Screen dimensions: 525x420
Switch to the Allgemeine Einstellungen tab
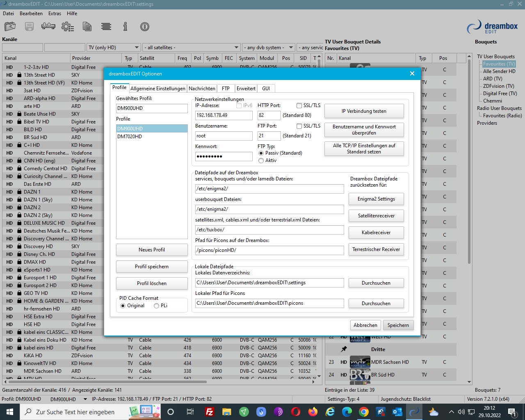158,89
